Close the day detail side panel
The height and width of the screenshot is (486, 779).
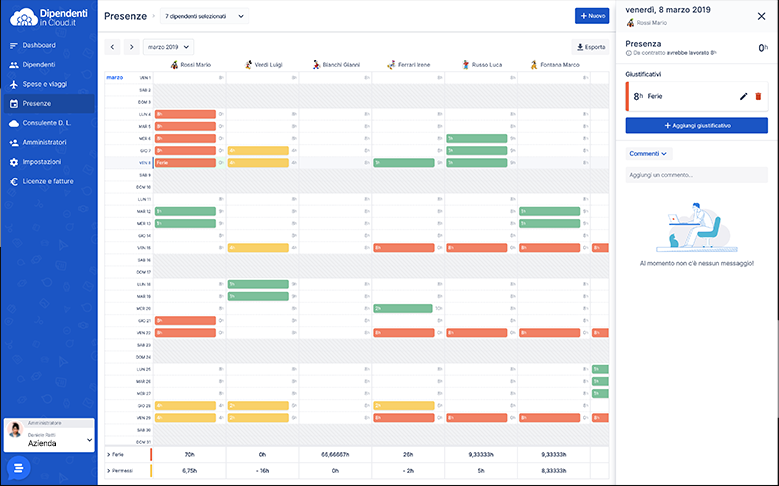pyautogui.click(x=761, y=16)
